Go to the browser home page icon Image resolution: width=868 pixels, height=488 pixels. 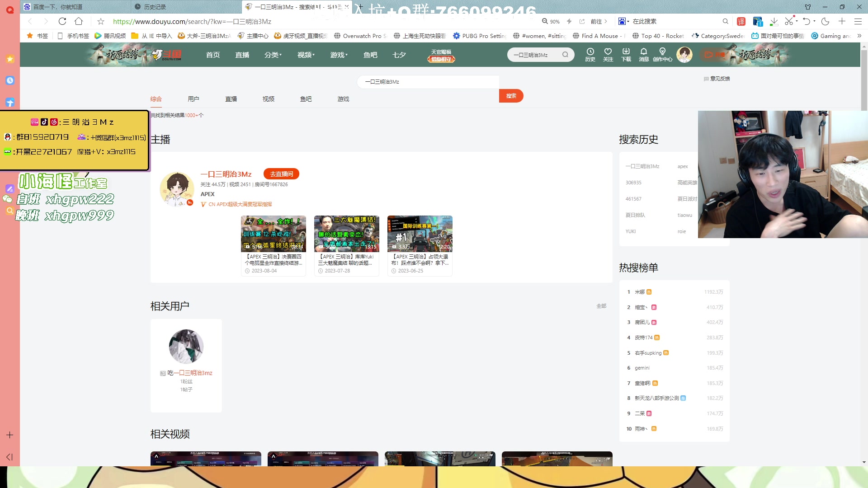(79, 21)
